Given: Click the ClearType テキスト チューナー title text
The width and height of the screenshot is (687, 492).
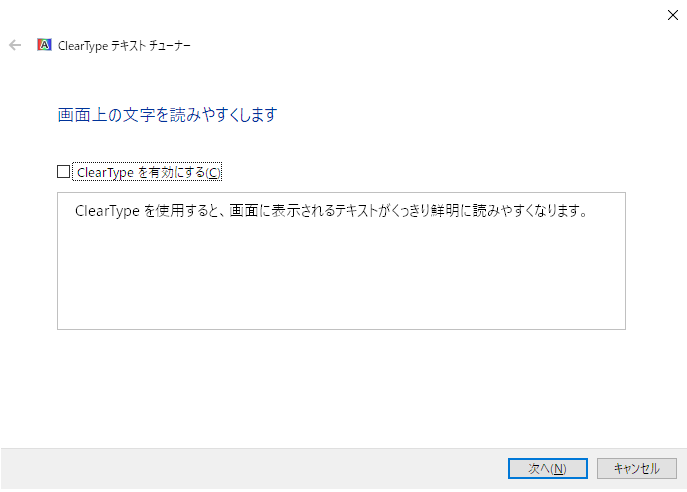Looking at the screenshot, I should (x=124, y=46).
